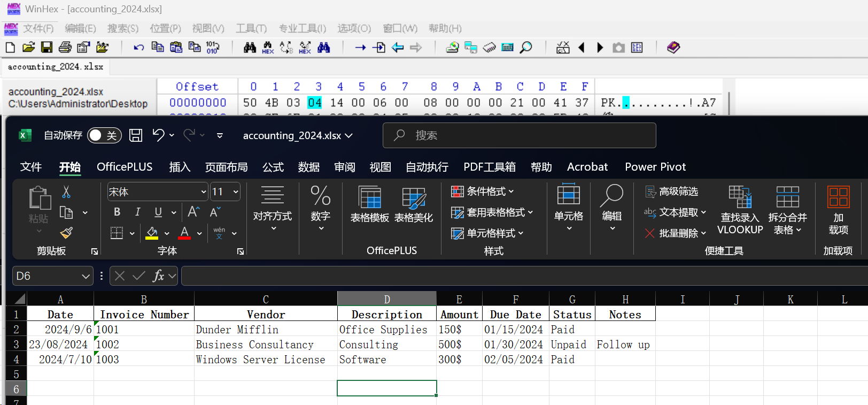868x405 pixels.
Task: Expand the font color dropdown arrow
Action: point(199,233)
